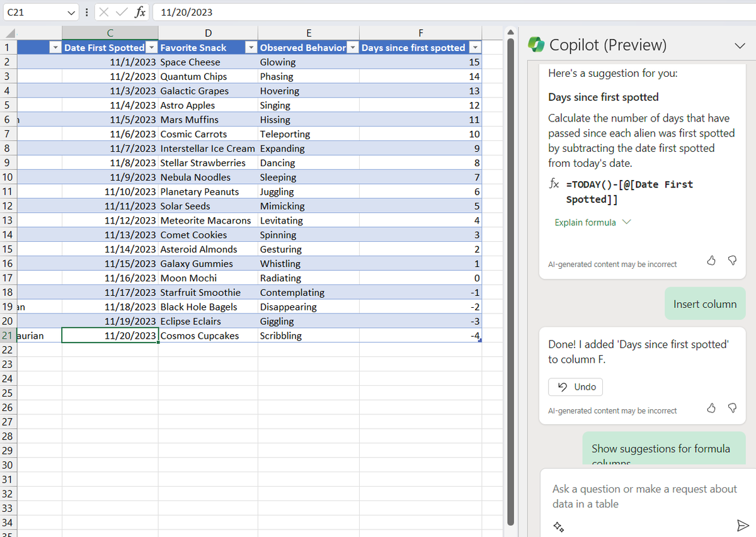Image resolution: width=756 pixels, height=537 pixels.
Task: Click the date cell 11/16/2023
Action: [x=110, y=278]
